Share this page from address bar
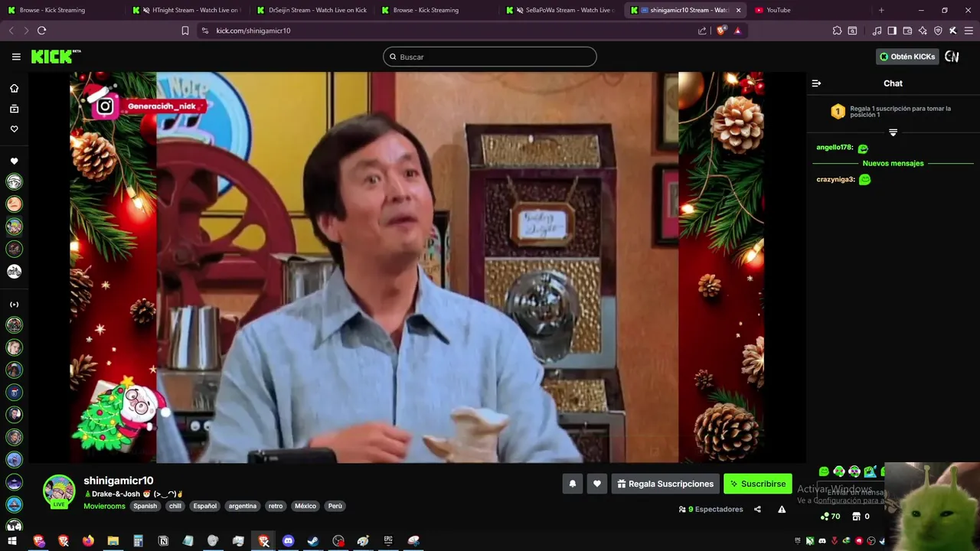This screenshot has width=980, height=551. click(702, 31)
